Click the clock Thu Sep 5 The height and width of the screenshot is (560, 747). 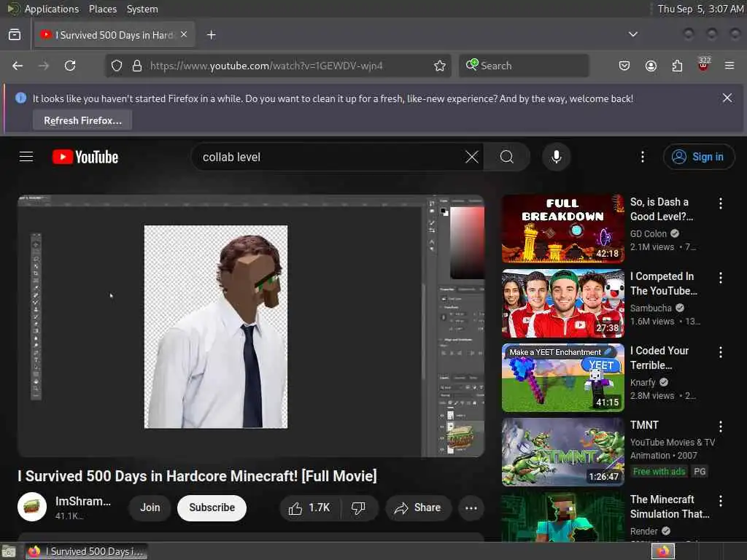[700, 9]
